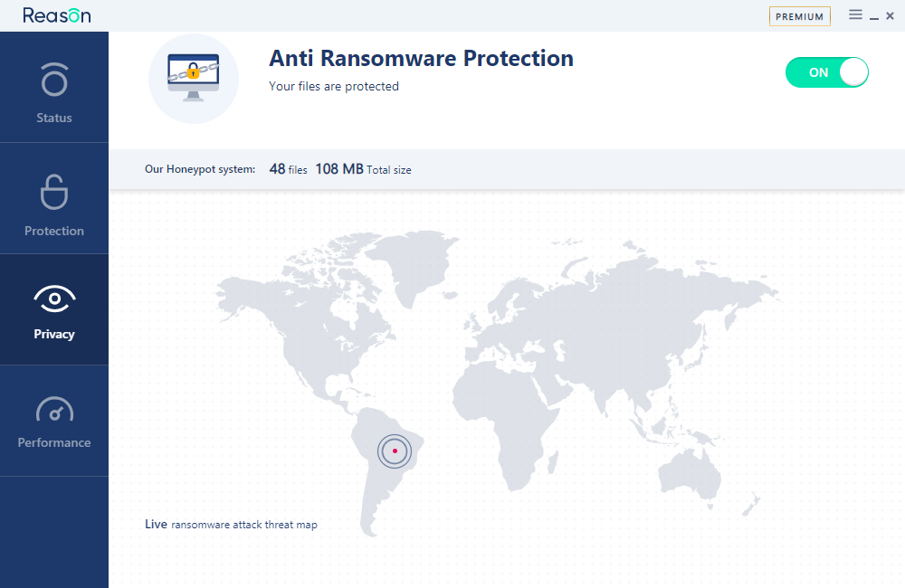The height and width of the screenshot is (588, 905).
Task: Click the PREMIUM badge button
Action: [799, 16]
